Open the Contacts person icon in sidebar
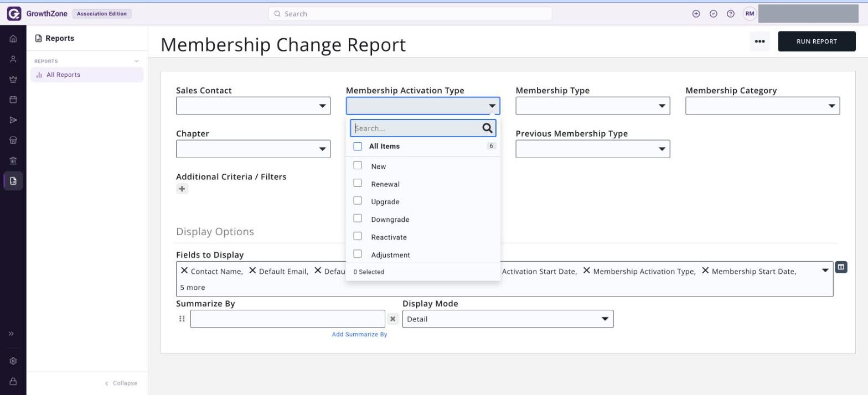868x395 pixels. (13, 59)
